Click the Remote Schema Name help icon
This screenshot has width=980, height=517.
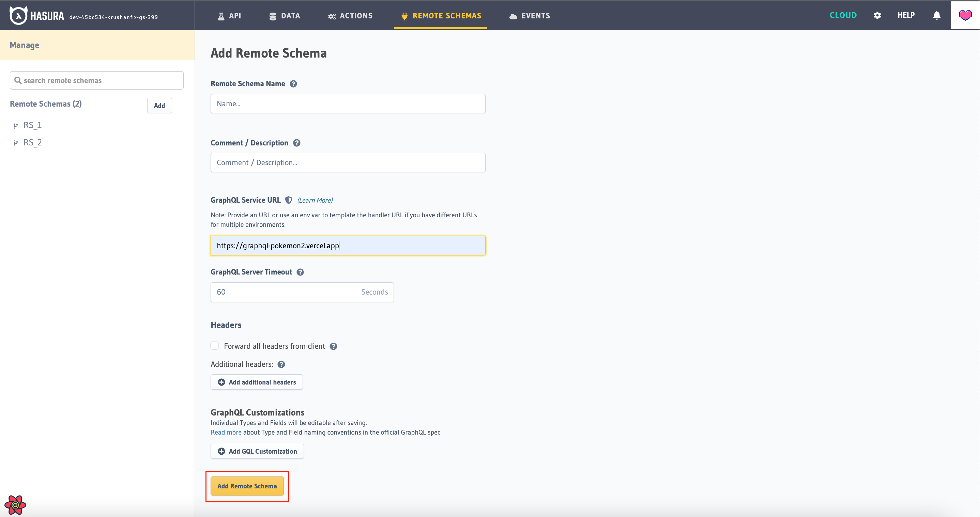(x=293, y=84)
